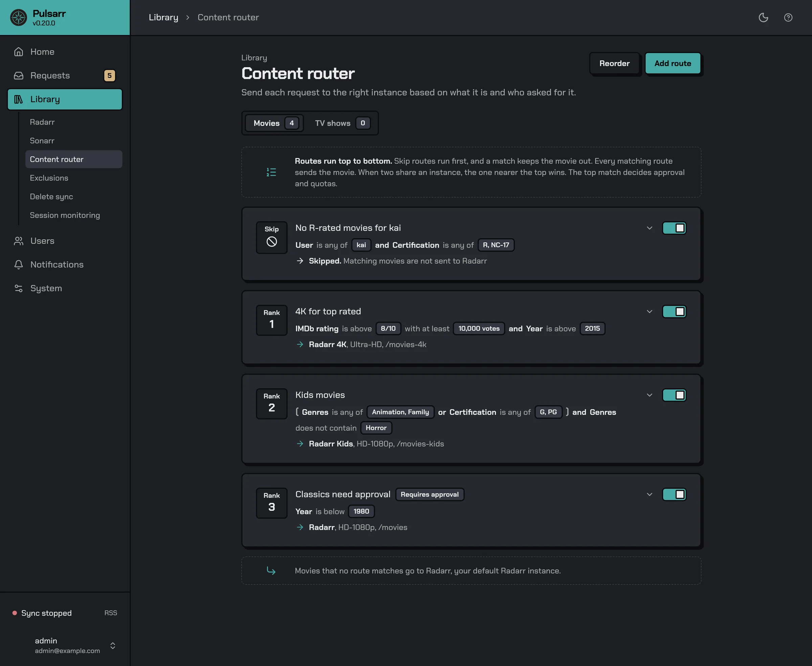The image size is (812, 666).
Task: Click the Rank 1 badge
Action: pos(271,320)
